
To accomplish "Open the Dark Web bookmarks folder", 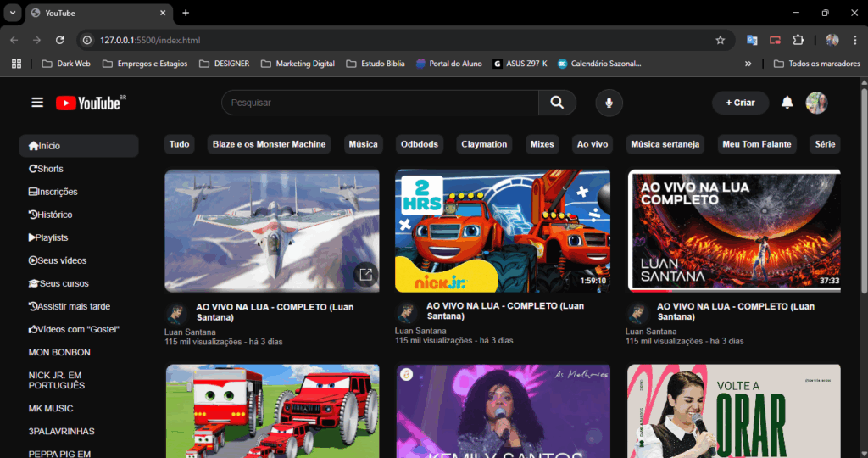I will click(66, 64).
